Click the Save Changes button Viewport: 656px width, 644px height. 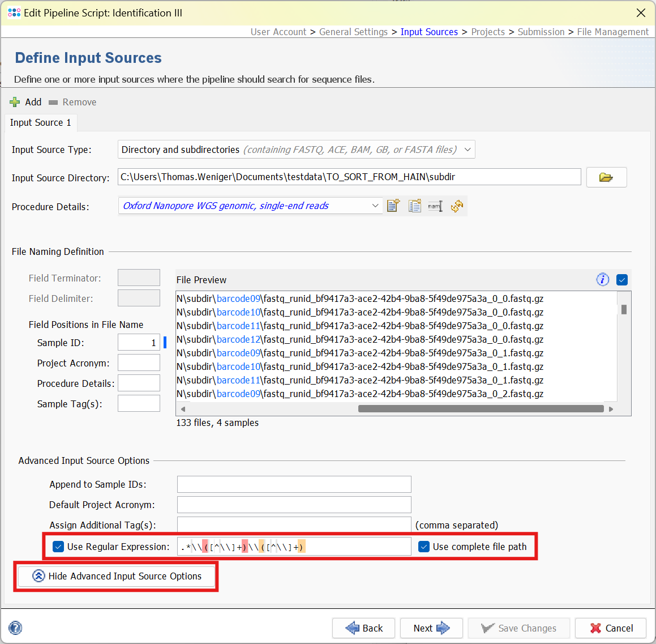tap(519, 628)
